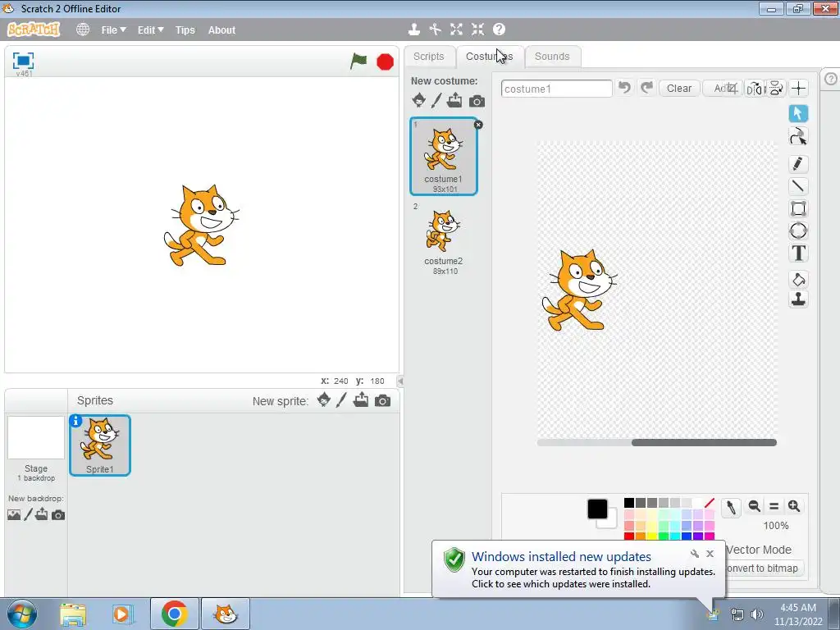This screenshot has width=840, height=630.
Task: Click the Shrink sprite icon
Action: pyautogui.click(x=478, y=30)
